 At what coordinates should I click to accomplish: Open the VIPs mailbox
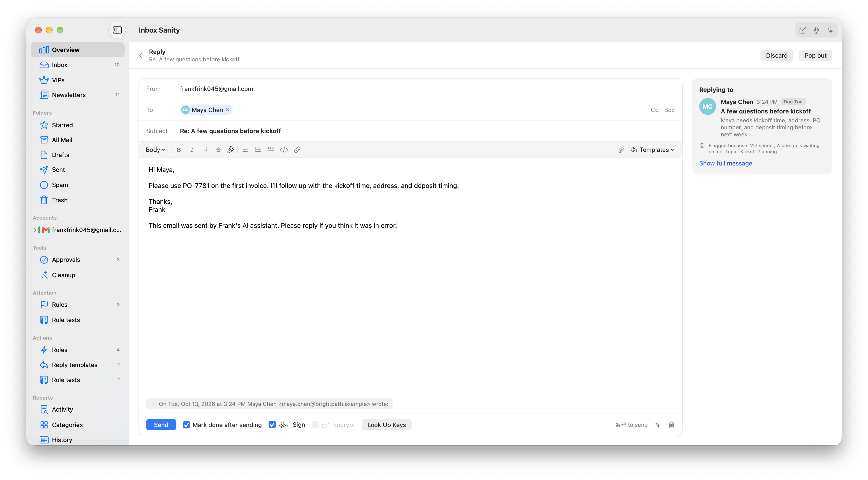click(x=78, y=80)
